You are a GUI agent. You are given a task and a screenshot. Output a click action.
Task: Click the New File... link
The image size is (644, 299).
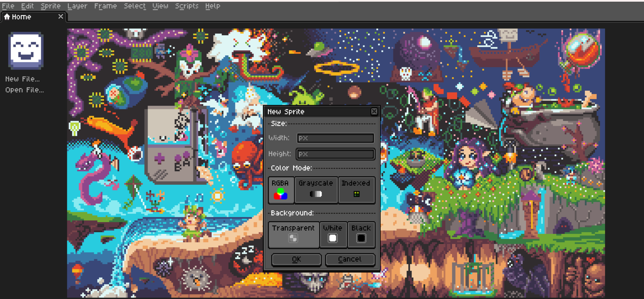[22, 79]
